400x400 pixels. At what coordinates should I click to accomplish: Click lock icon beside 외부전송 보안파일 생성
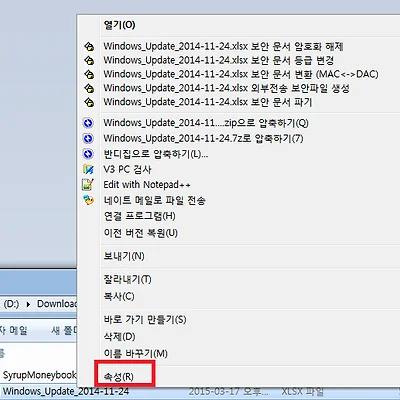point(89,88)
